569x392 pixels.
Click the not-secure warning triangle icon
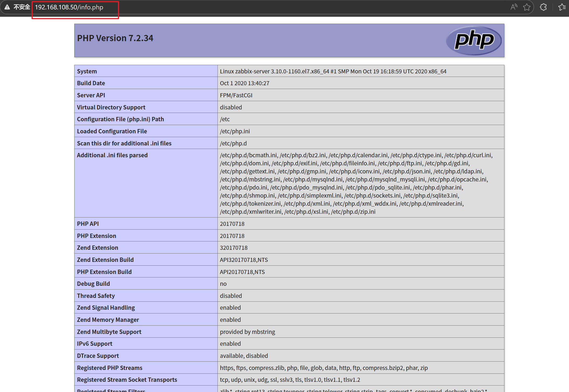pyautogui.click(x=7, y=7)
